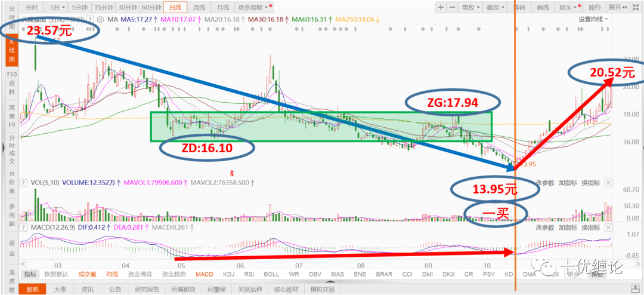Click the VOL indicator help question mark
Screen dimensions: 644x295
(24, 183)
